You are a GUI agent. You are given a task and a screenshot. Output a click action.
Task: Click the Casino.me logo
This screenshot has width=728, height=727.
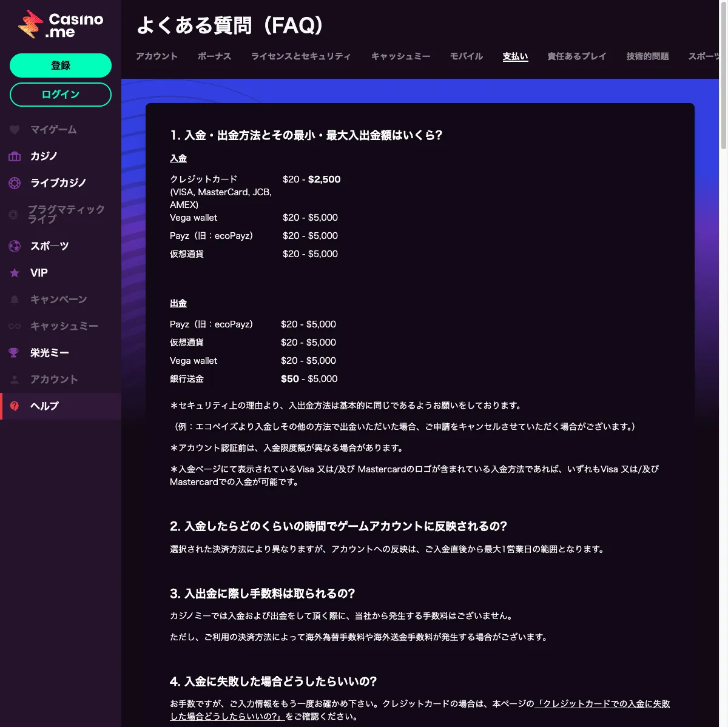click(x=61, y=25)
